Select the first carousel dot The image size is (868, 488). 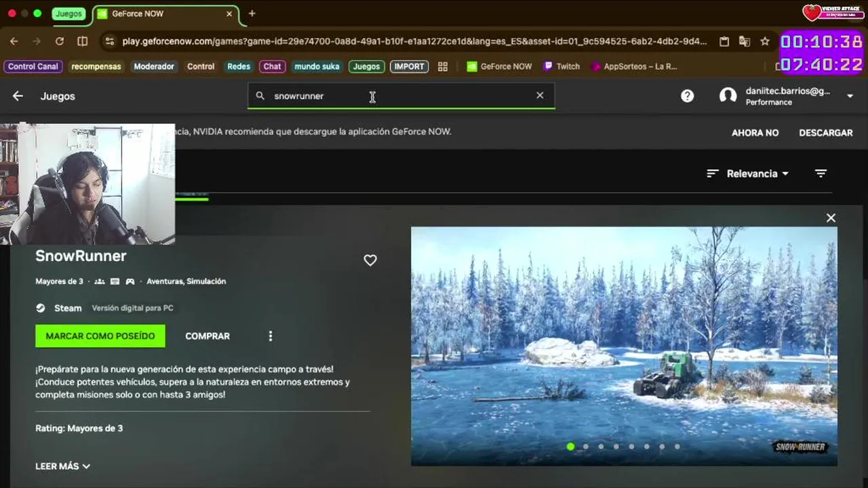coord(570,447)
